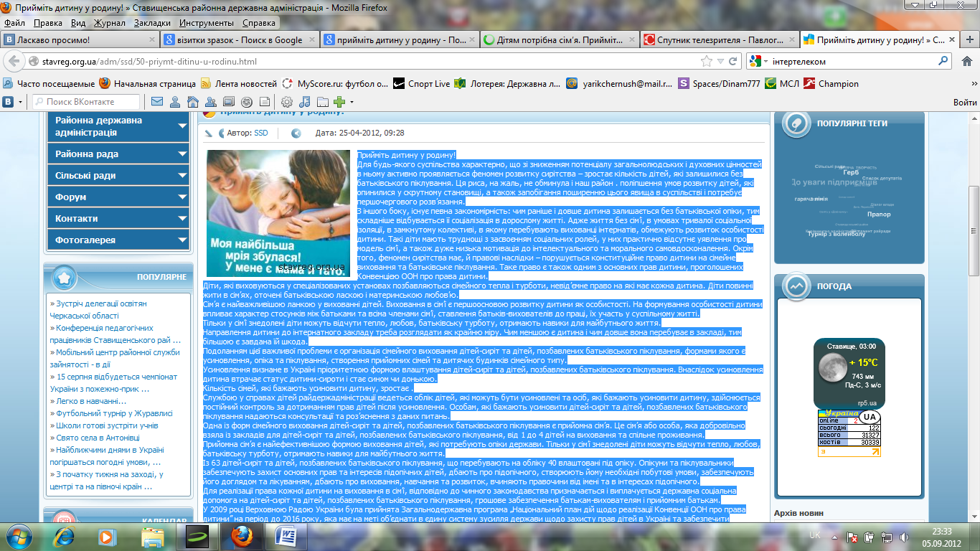Open the Sputnik TV tab with red icon
Screen dimensions: 980x551
point(718,40)
